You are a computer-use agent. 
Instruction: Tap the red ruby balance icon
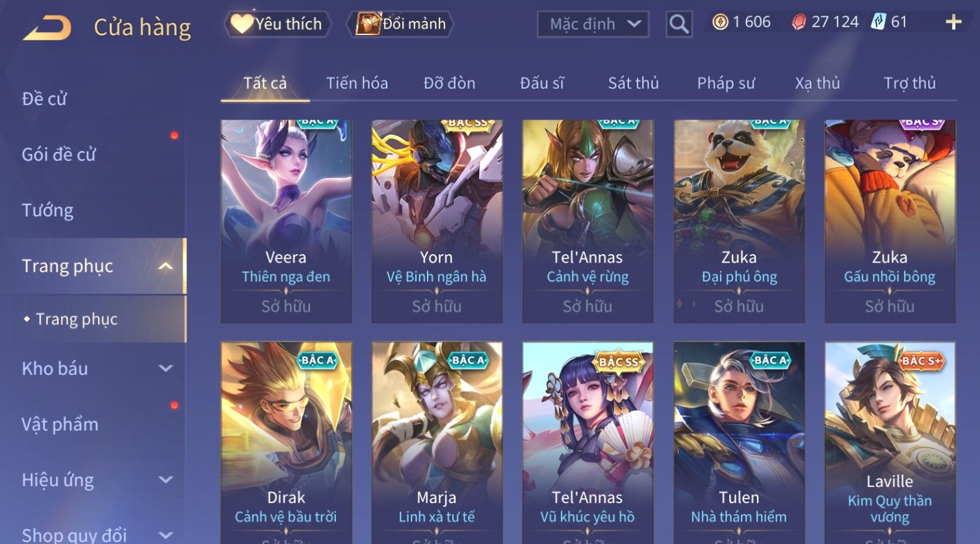coord(799,22)
